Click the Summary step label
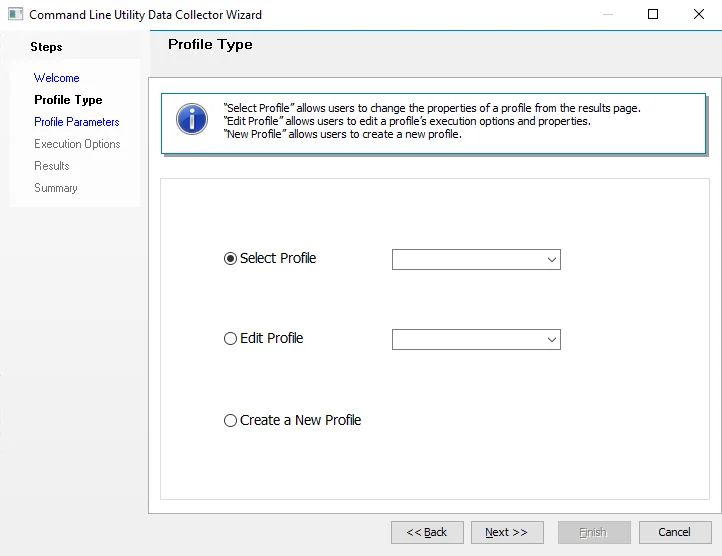The width and height of the screenshot is (722, 556). pos(56,188)
